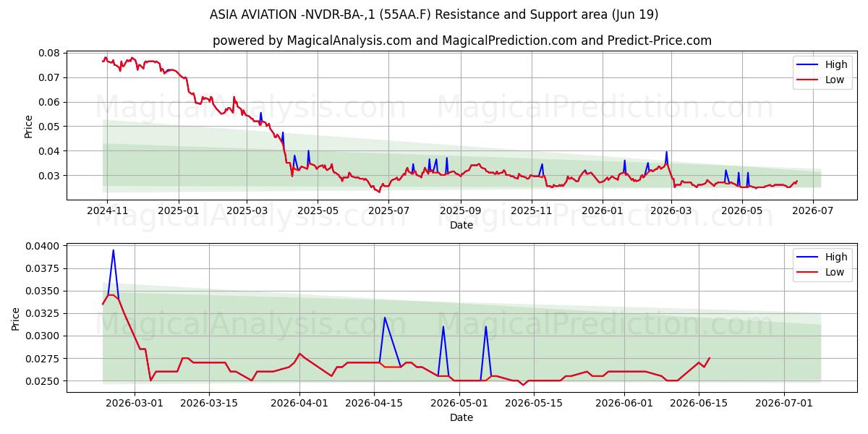This screenshot has height=434, width=868.
Task: Click the 0.0250 price tick label
Action: [43, 381]
